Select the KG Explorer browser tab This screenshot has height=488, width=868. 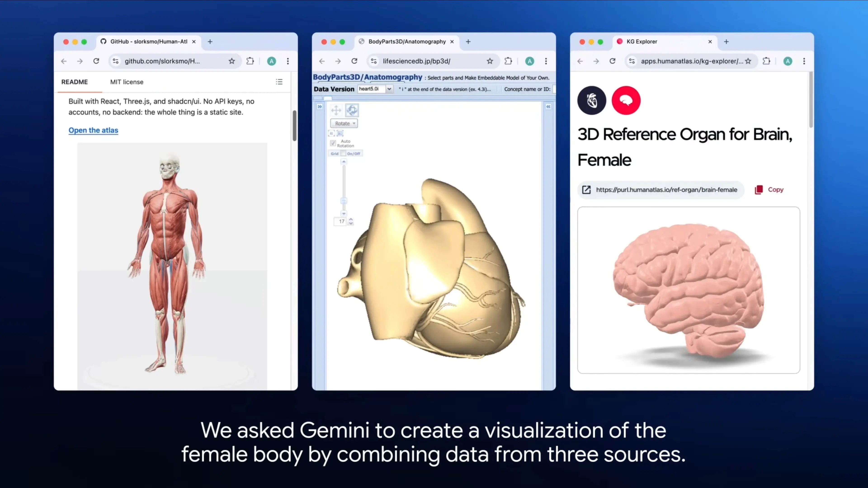(x=665, y=41)
